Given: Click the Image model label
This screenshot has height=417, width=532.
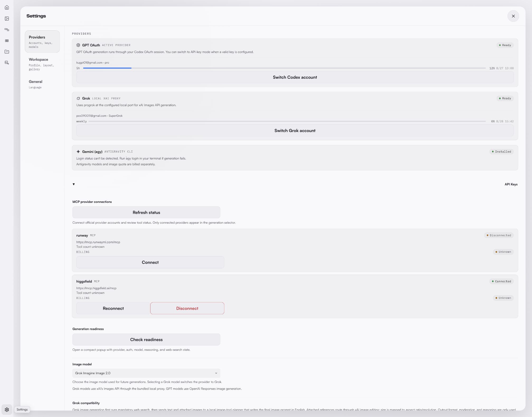Looking at the screenshot, I should tap(82, 364).
